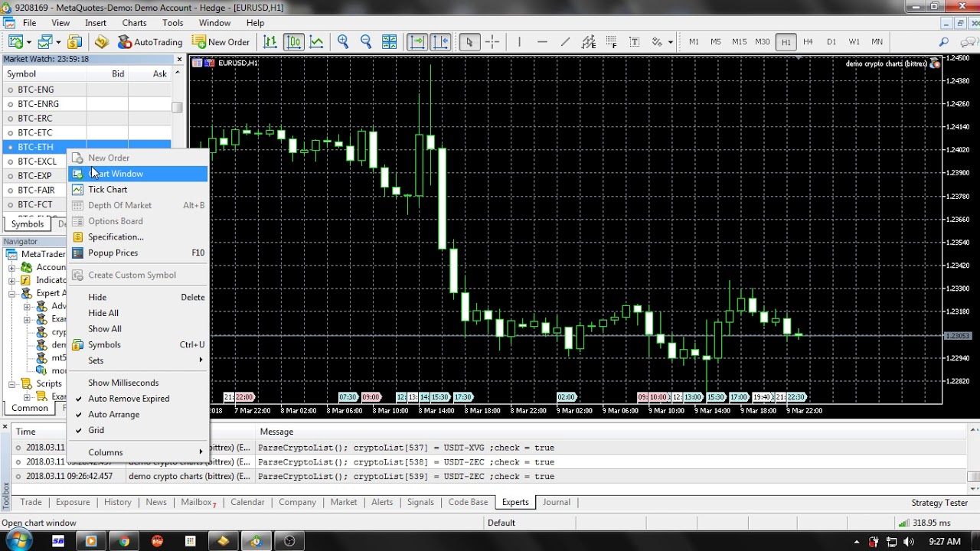Open Specification... from context menu
Screen dimensions: 980x551
138,237
